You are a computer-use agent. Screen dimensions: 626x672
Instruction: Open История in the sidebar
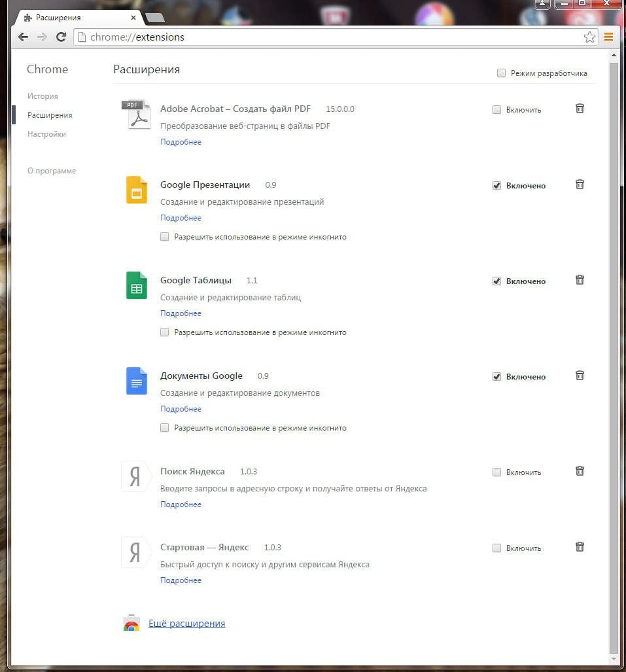point(43,96)
